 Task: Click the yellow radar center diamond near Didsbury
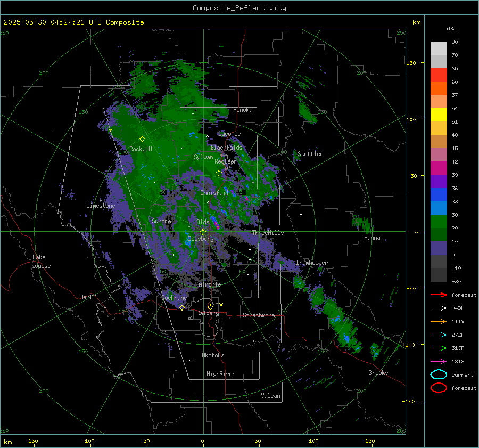(203, 232)
